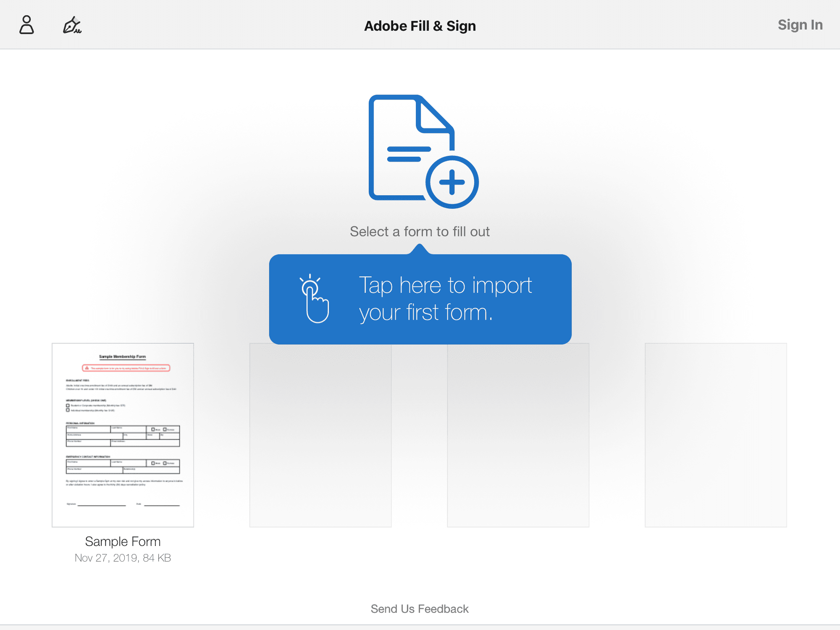Click Send Us Feedback link
This screenshot has width=840, height=630.
tap(420, 609)
